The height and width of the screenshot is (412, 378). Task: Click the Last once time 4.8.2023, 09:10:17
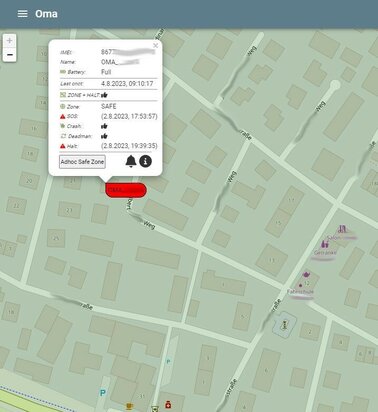[x=127, y=84]
